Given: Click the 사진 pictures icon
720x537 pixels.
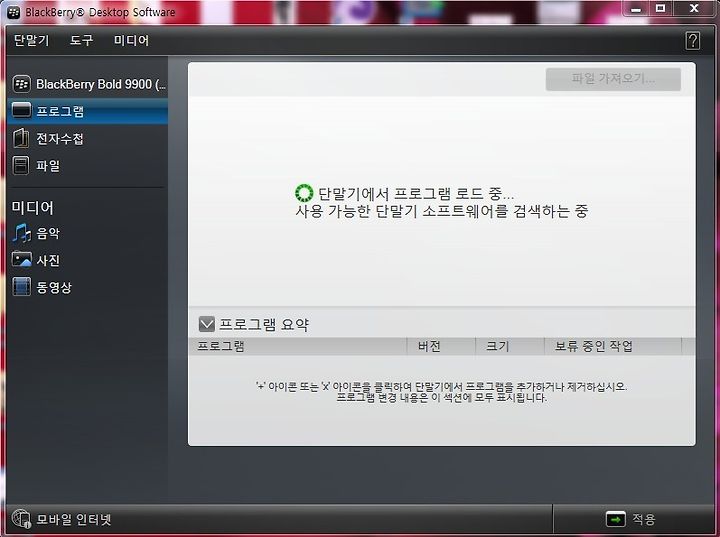Looking at the screenshot, I should tap(22, 260).
